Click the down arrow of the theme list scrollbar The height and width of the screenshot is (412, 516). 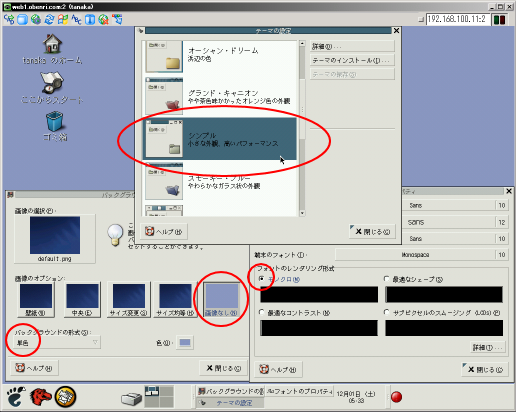tap(302, 213)
